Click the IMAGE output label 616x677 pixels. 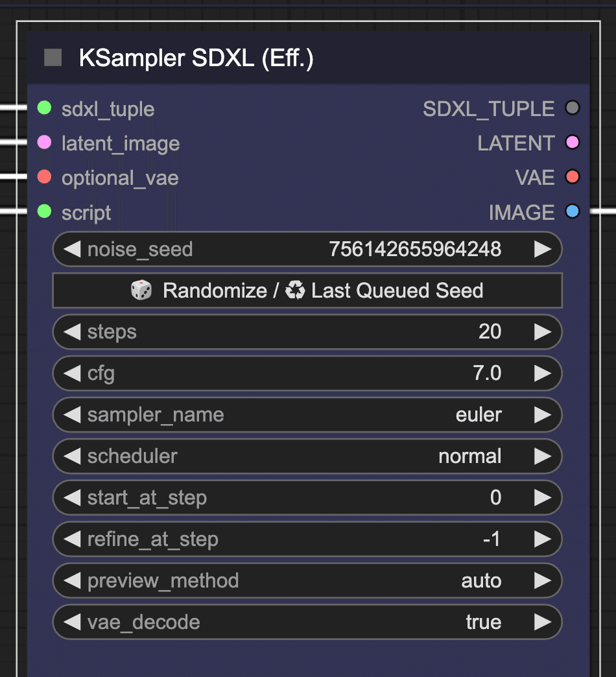521,213
